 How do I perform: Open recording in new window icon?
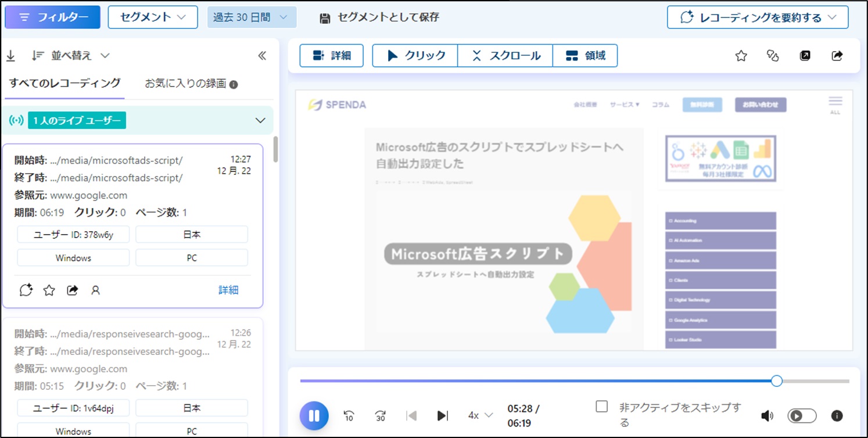pos(805,56)
